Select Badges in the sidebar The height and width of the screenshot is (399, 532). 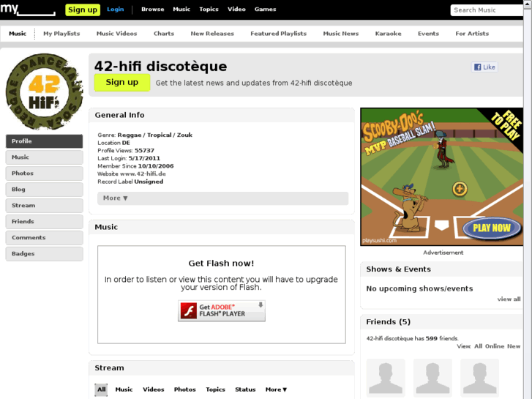point(44,253)
